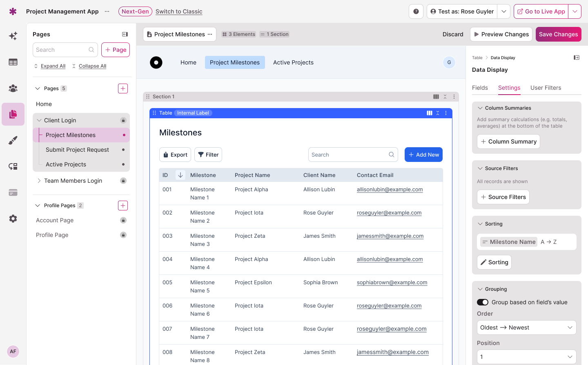588x365 pixels.
Task: Toggle Group based on field's value
Action: click(x=483, y=302)
